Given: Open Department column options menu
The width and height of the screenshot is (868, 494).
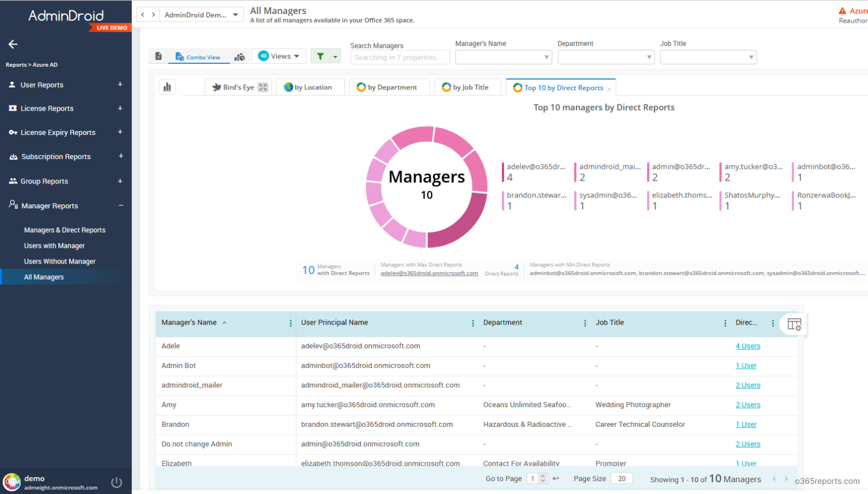Looking at the screenshot, I should pos(585,323).
